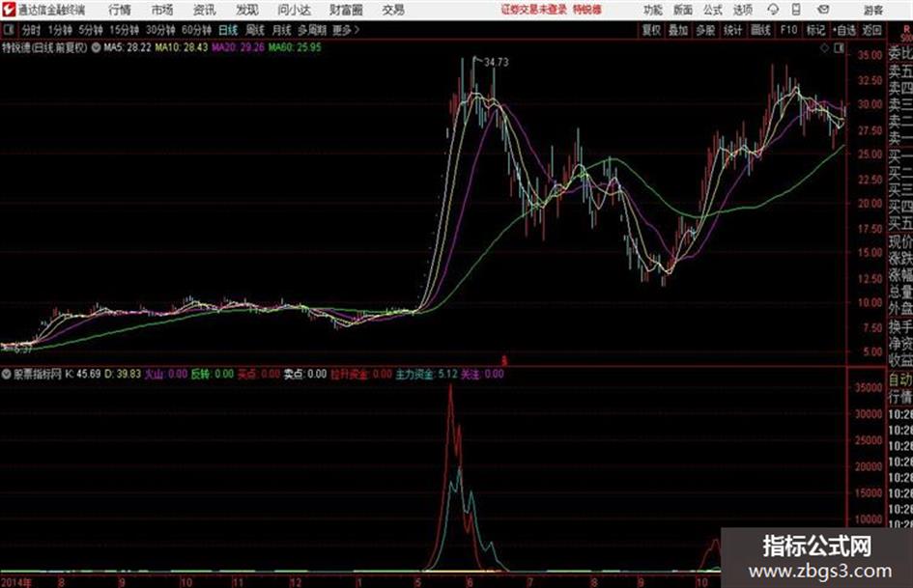The height and width of the screenshot is (588, 913).
Task: Open the 市场 menu
Action: pyautogui.click(x=162, y=10)
